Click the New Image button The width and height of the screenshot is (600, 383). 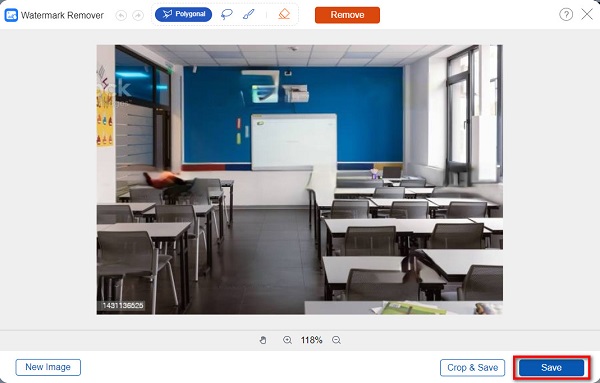tap(48, 367)
